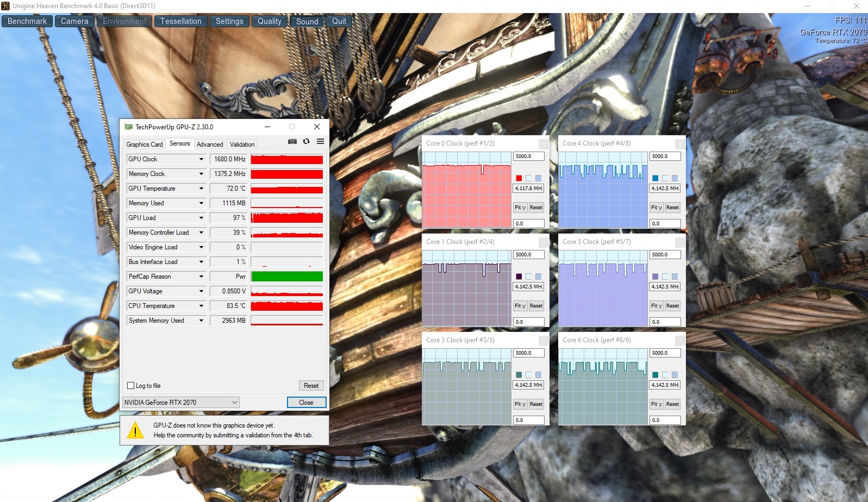
Task: Edit the 5000.0 max value in Core 0 Clock
Action: point(529,156)
